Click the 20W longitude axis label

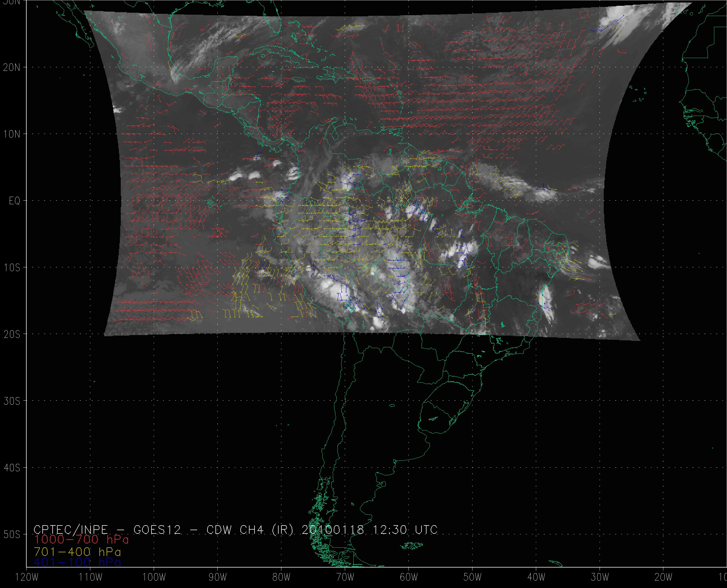[664, 577]
